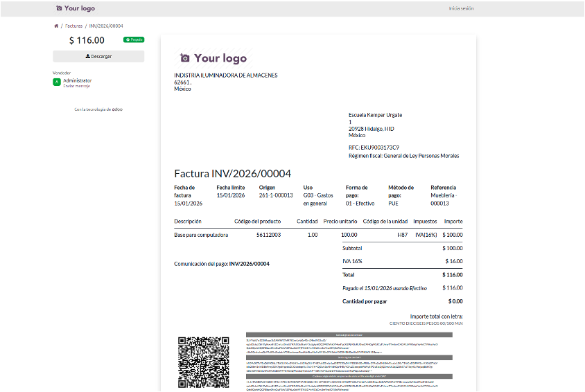This screenshot has width=585, height=392.
Task: Click Forma de pago 01 - Efectivo
Action: coord(360,204)
